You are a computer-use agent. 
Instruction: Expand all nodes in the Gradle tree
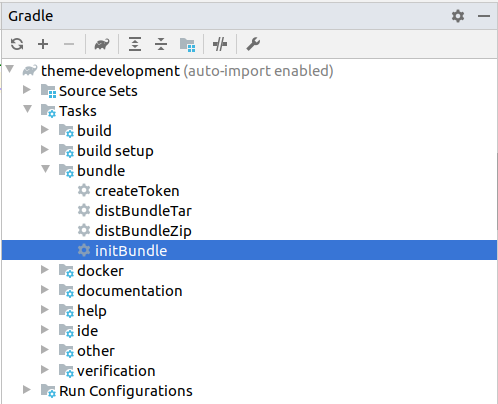135,44
